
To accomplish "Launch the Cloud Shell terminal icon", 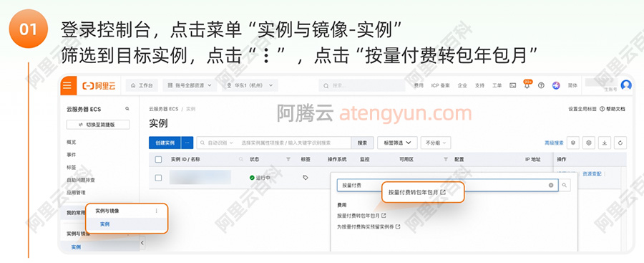I will tap(512, 85).
